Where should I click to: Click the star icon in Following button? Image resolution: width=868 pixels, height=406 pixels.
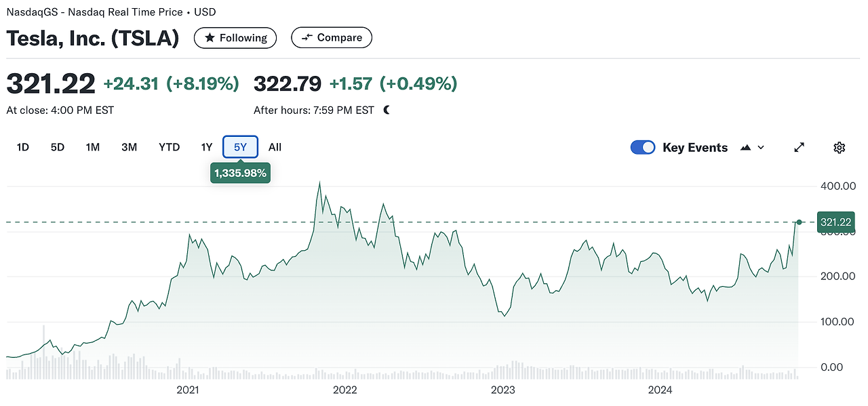pyautogui.click(x=210, y=38)
